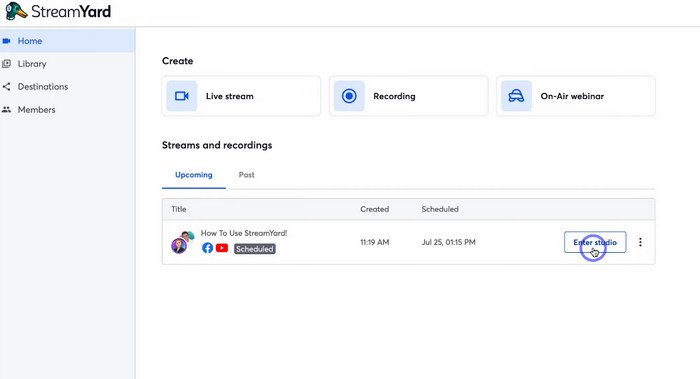Click the 'How To Use StreamYard!' title
This screenshot has height=379, width=700.
click(244, 233)
